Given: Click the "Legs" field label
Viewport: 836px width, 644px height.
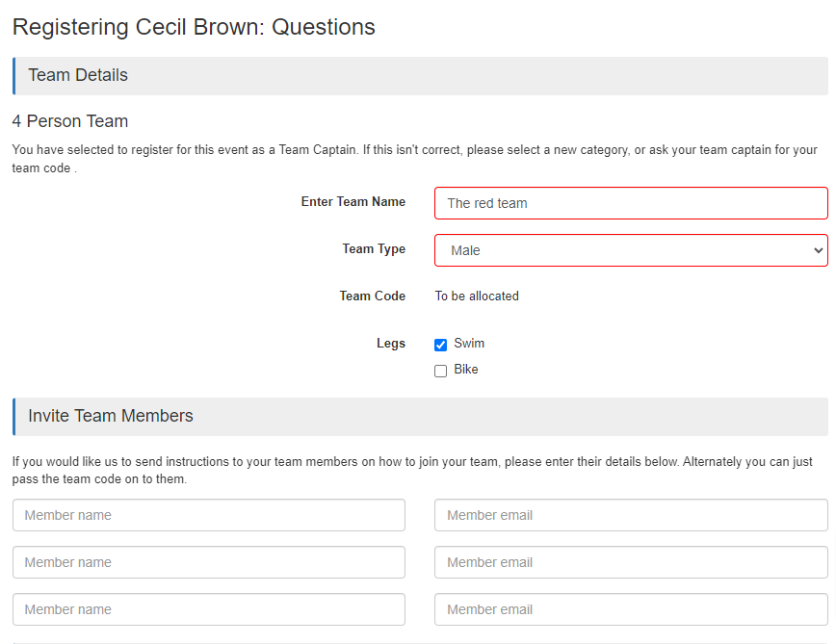Looking at the screenshot, I should coord(390,344).
